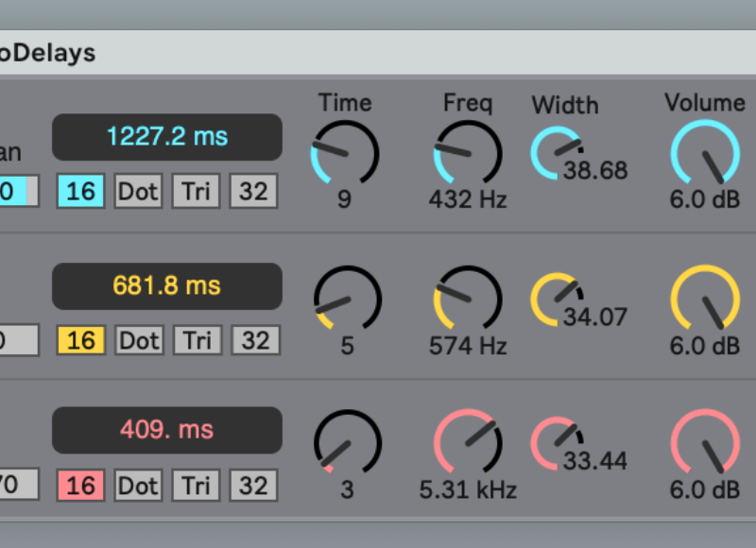Image resolution: width=756 pixels, height=548 pixels.
Task: Toggle the pink 16 button in third row
Action: point(80,486)
